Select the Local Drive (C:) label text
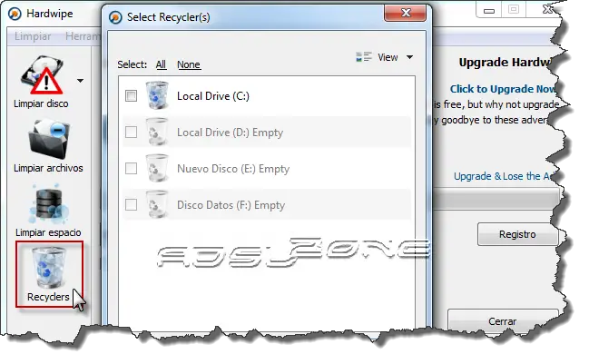The image size is (589, 364). coord(213,96)
